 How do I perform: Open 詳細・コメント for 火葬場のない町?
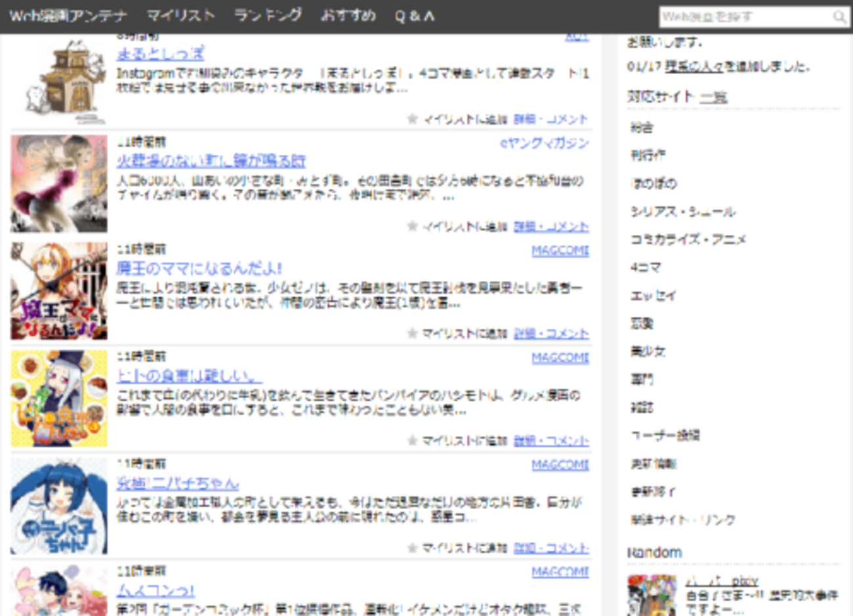(551, 226)
